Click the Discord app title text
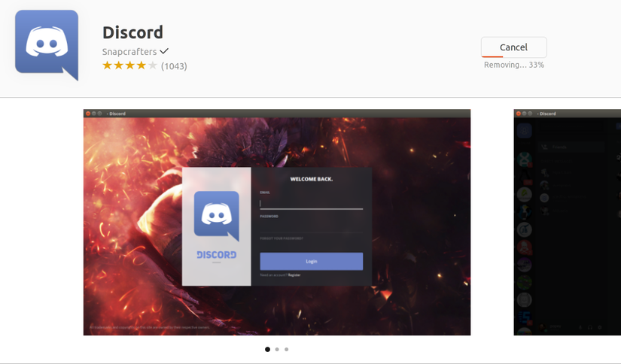 point(132,32)
